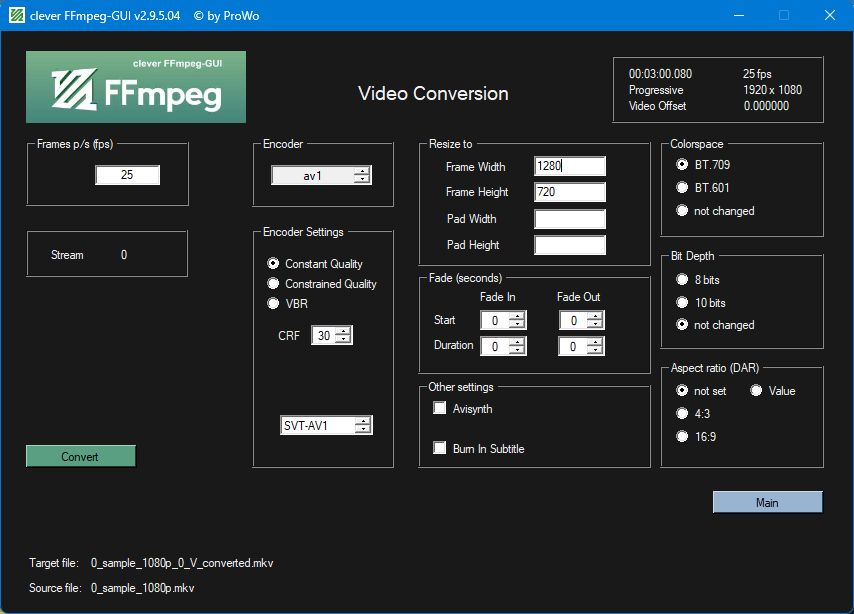Click the 25 fps info text
This screenshot has height=614, width=854.
pyautogui.click(x=757, y=74)
